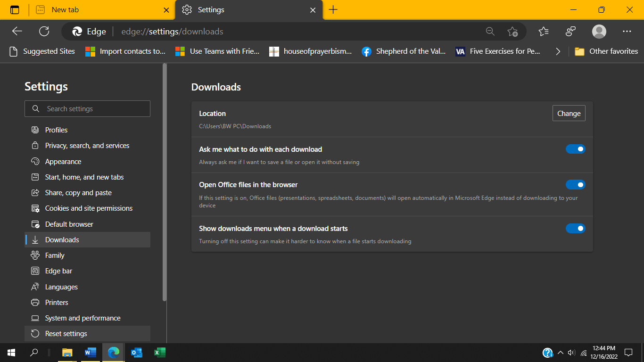
Task: Open a new tab with plus button
Action: coord(333,9)
